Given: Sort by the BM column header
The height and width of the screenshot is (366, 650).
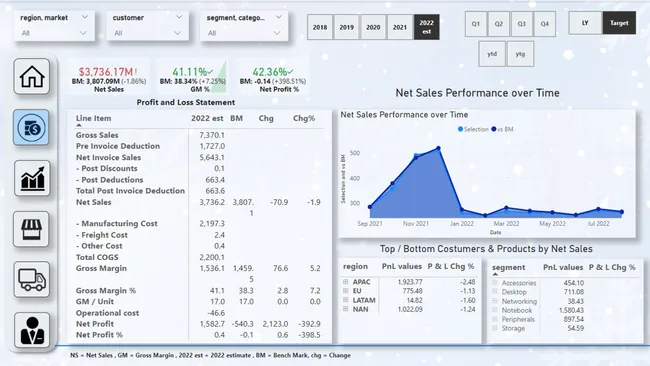Looking at the screenshot, I should click(x=236, y=118).
